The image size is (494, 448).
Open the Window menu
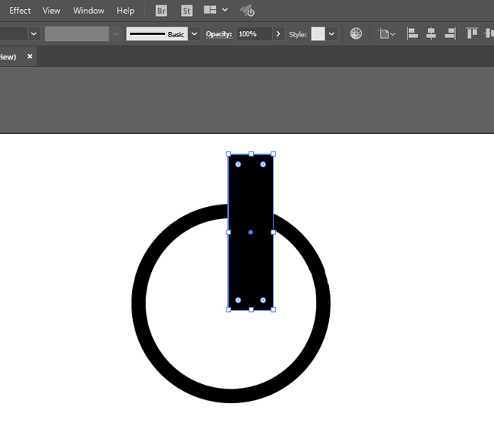(x=88, y=11)
